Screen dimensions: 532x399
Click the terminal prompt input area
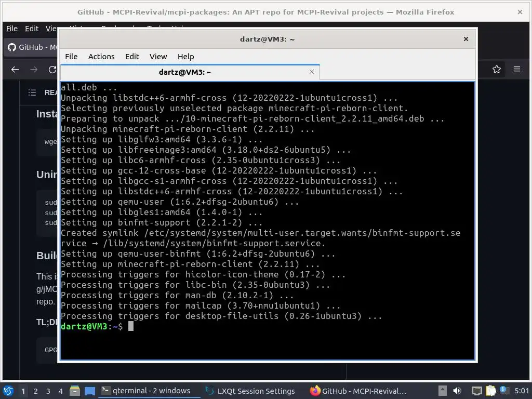click(131, 326)
